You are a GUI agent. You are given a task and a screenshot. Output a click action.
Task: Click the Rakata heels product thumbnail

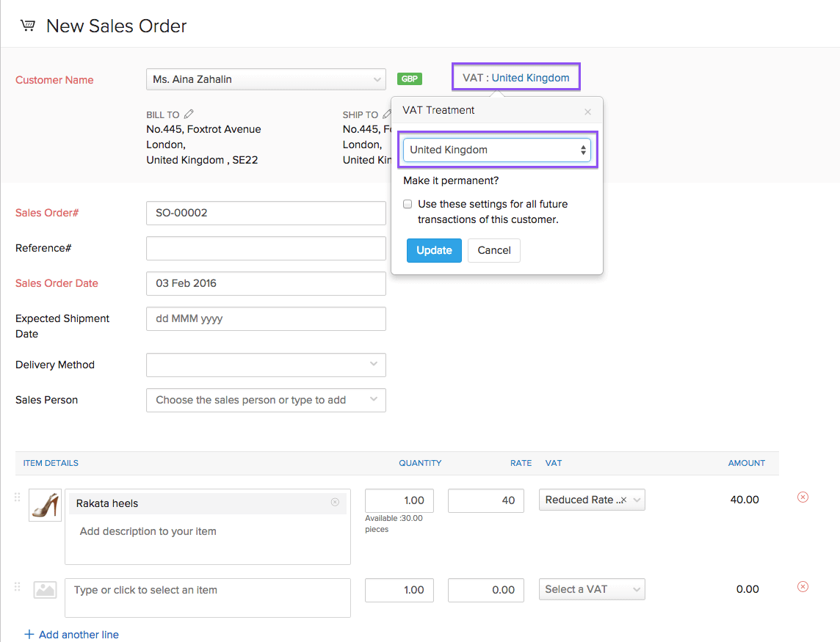coord(45,504)
